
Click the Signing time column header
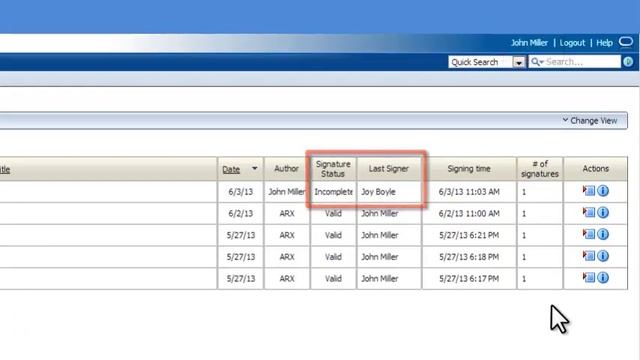(469, 169)
